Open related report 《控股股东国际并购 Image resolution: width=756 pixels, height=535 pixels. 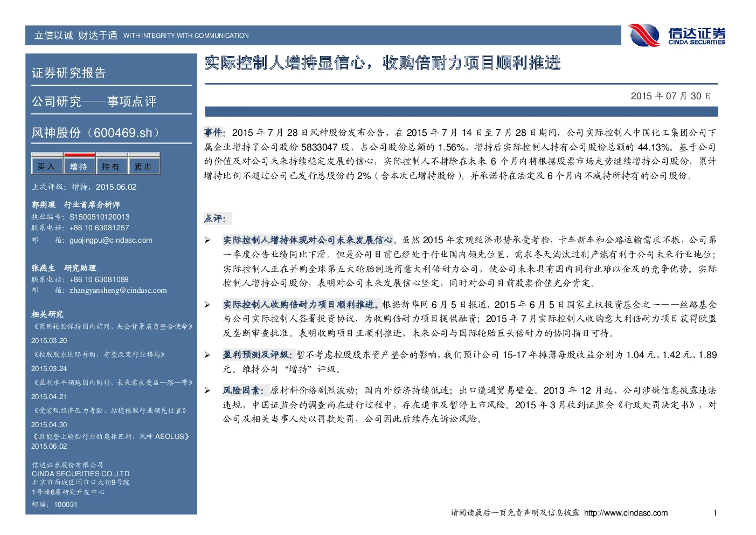tap(99, 354)
